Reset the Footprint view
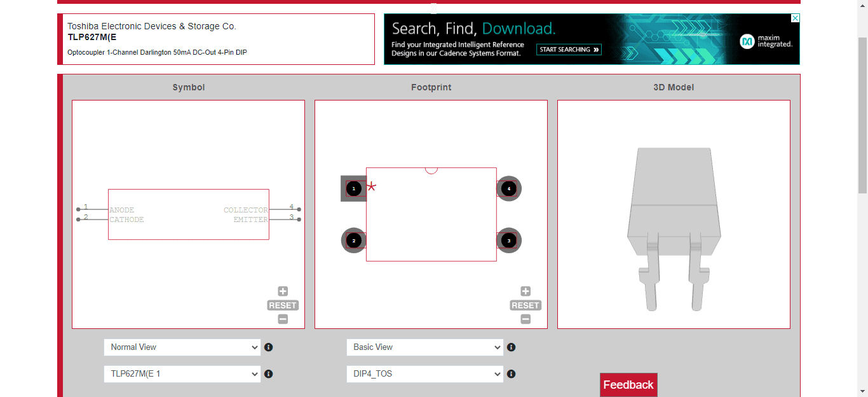Viewport: 868px width, 397px height. [x=526, y=305]
